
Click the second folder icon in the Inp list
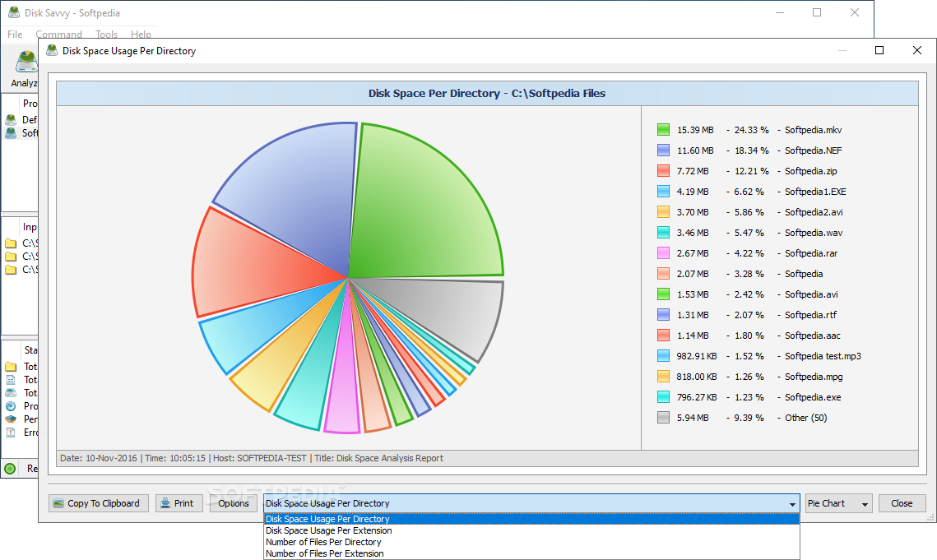(x=11, y=257)
